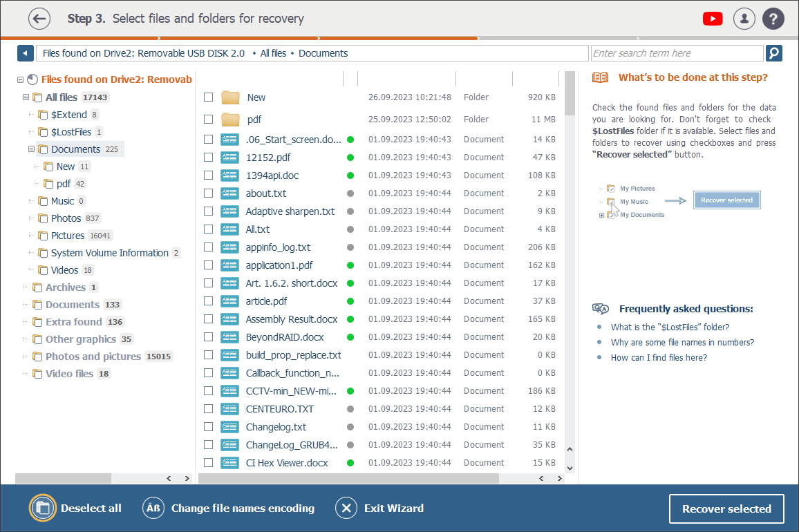
Task: Click the pdf folder icon in file list
Action: pyautogui.click(x=230, y=120)
